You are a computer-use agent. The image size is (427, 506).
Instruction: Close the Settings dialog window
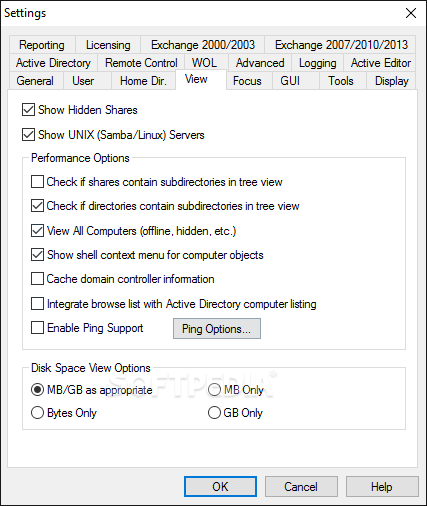click(411, 13)
